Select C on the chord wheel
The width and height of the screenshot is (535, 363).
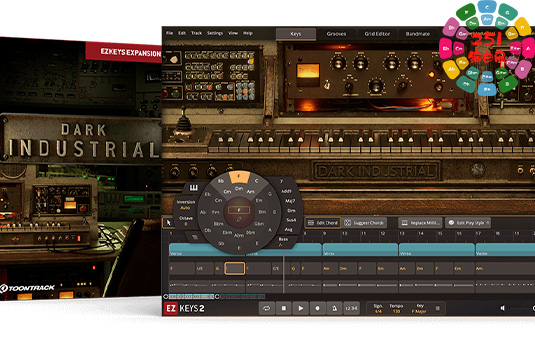pos(257,181)
